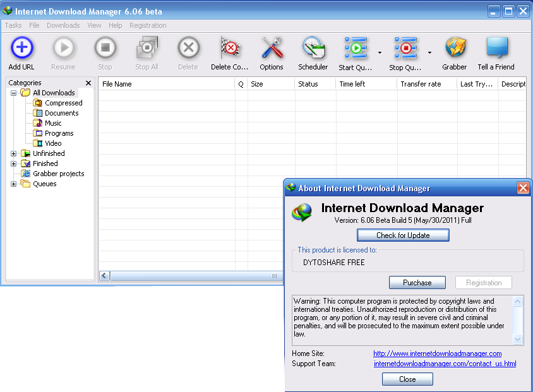Select the Music category icon
The width and height of the screenshot is (533, 392).
pyautogui.click(x=37, y=123)
